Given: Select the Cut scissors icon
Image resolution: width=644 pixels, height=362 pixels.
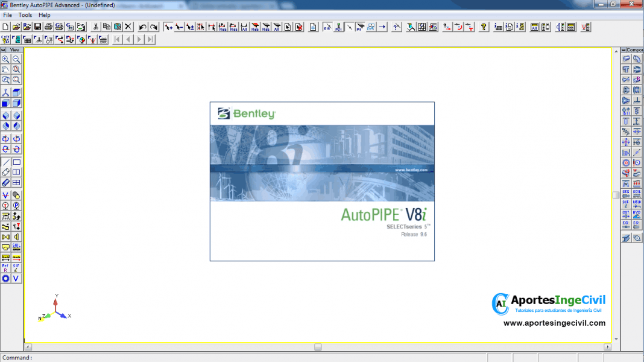Looking at the screenshot, I should tap(95, 27).
